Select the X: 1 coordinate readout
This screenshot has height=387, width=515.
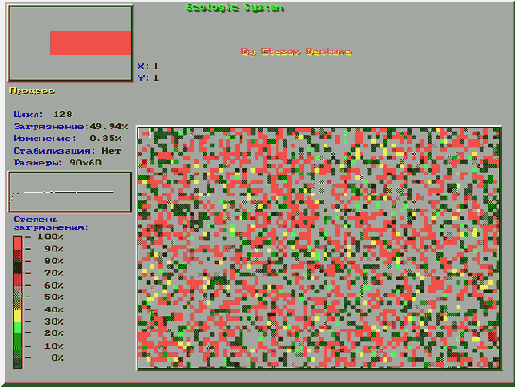click(x=148, y=66)
